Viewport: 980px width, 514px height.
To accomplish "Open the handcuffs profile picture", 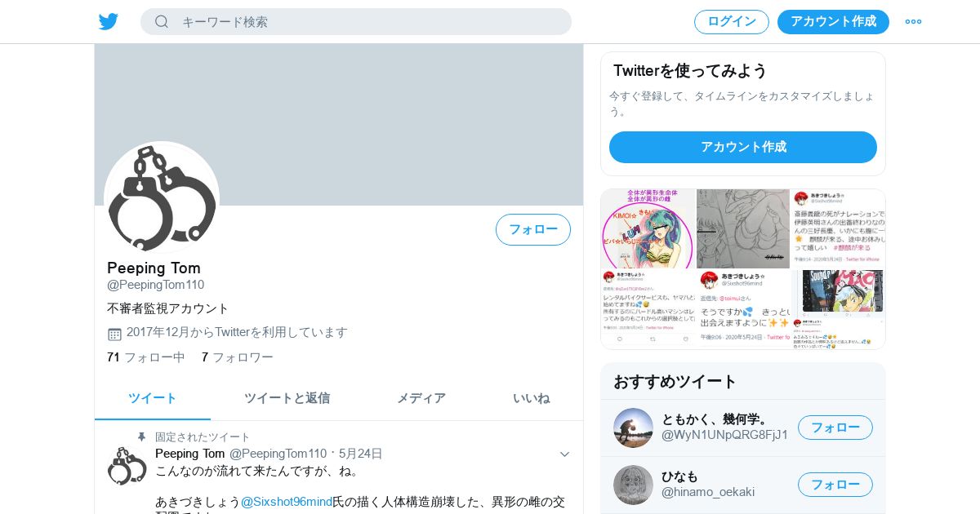I will pos(162,198).
